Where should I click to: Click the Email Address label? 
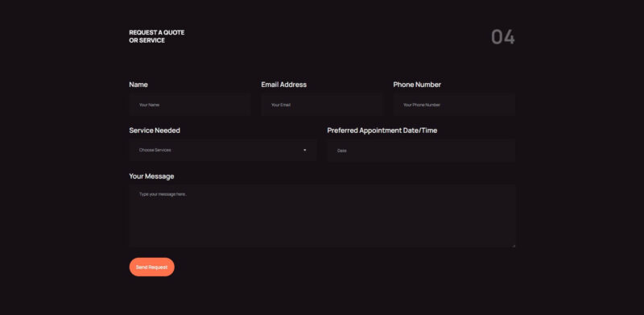point(284,85)
